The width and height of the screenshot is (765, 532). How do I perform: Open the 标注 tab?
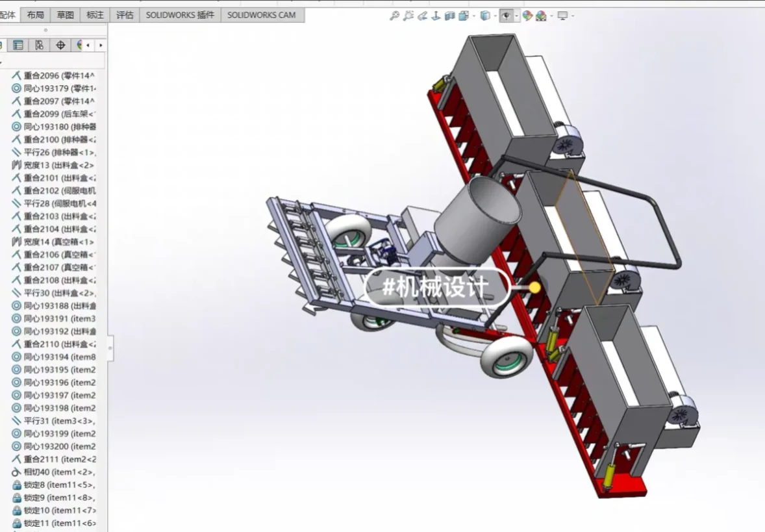95,15
